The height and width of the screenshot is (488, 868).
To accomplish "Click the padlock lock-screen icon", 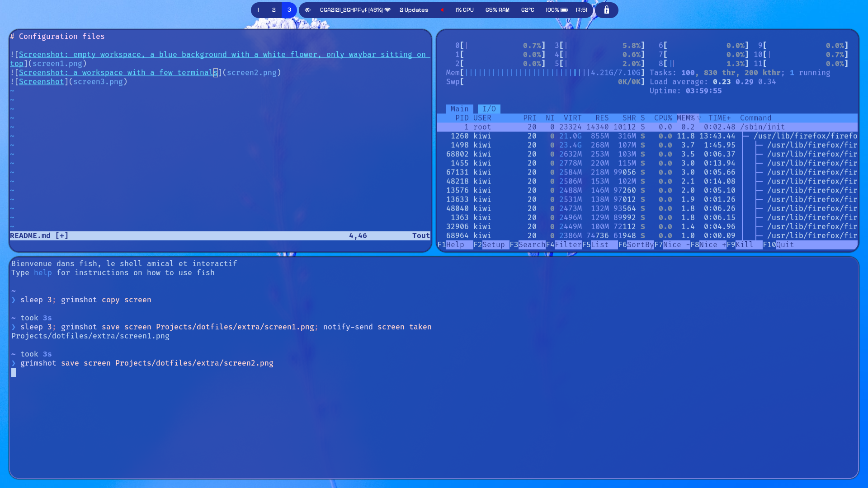I will (607, 10).
